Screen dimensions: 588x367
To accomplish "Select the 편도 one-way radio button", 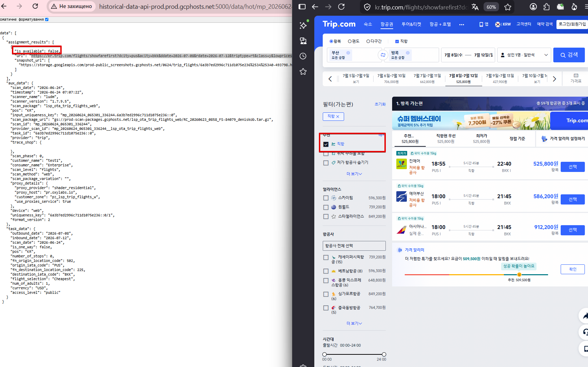I will tap(350, 41).
